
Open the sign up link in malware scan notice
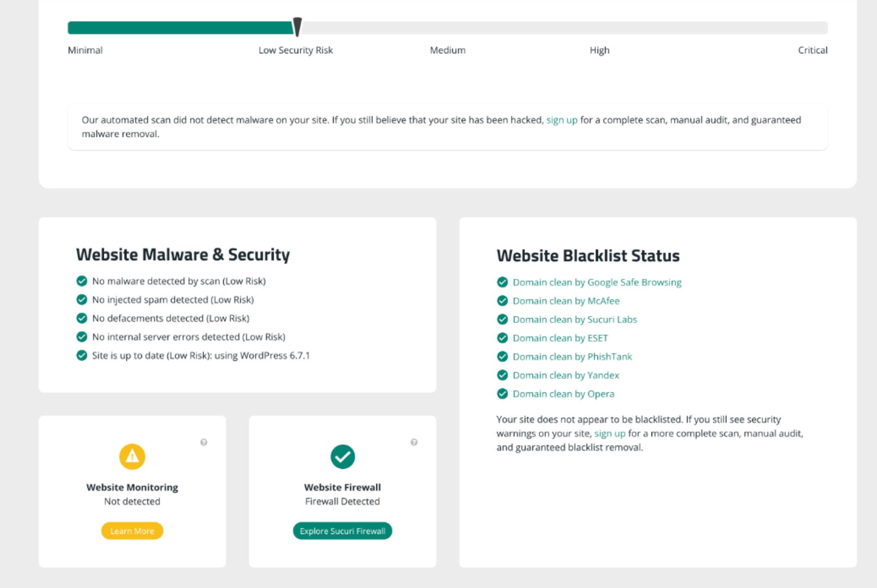pos(561,120)
